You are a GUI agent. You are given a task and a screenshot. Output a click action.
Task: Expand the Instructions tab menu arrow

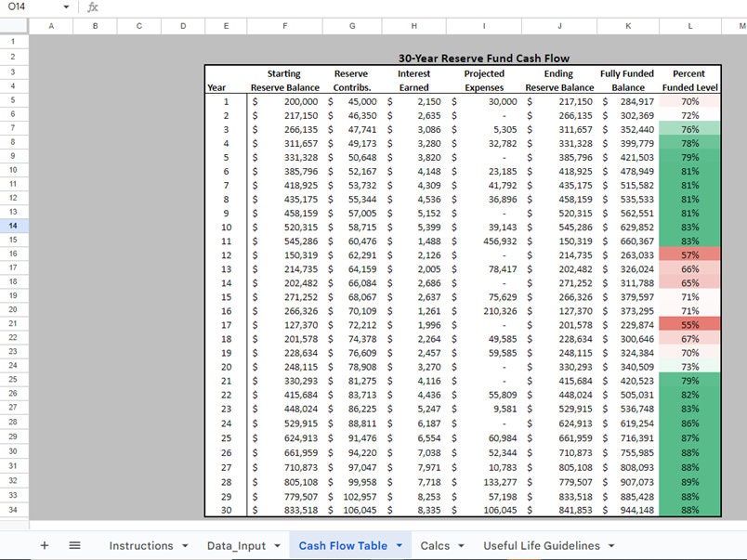[x=185, y=546]
